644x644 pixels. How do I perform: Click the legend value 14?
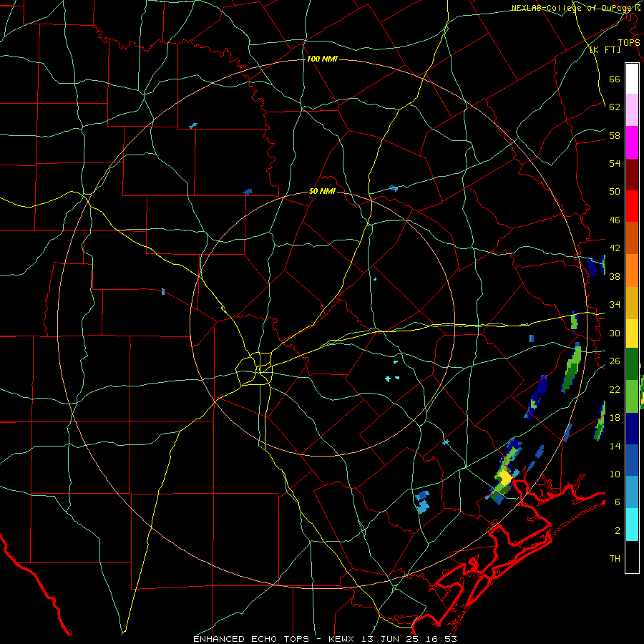615,446
